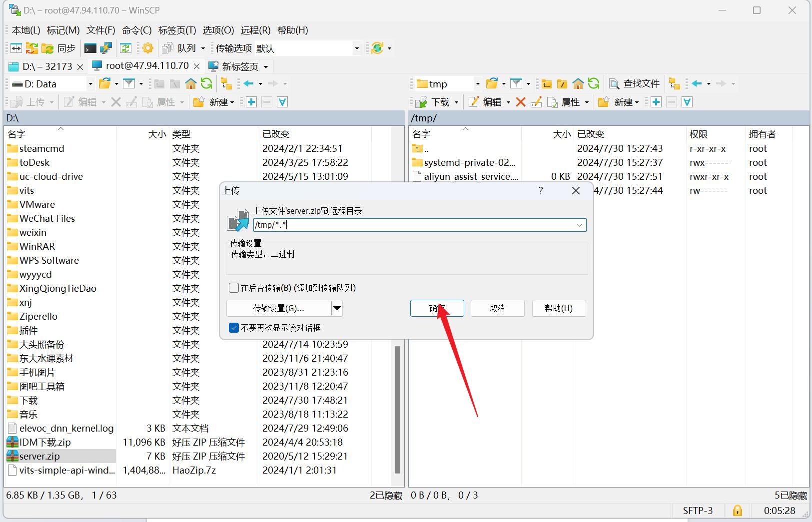Refresh the remote /tmp/ panel
The height and width of the screenshot is (522, 812).
pos(594,83)
